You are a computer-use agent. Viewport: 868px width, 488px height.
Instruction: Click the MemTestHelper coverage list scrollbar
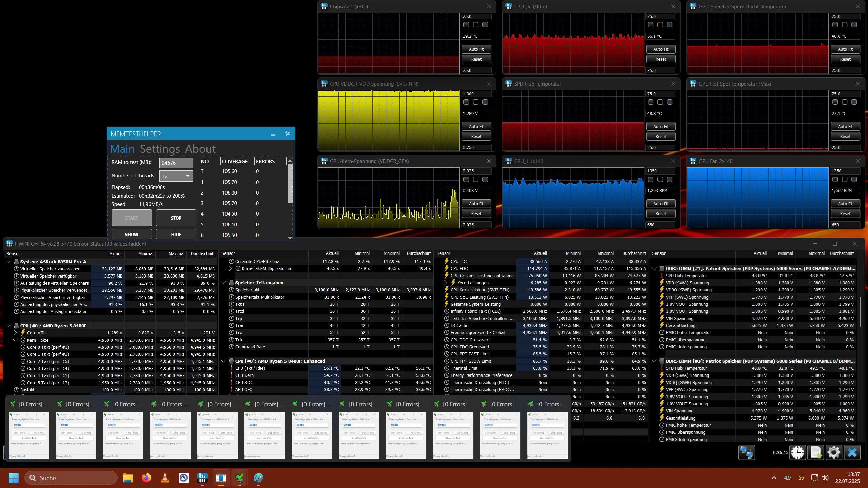(290, 184)
